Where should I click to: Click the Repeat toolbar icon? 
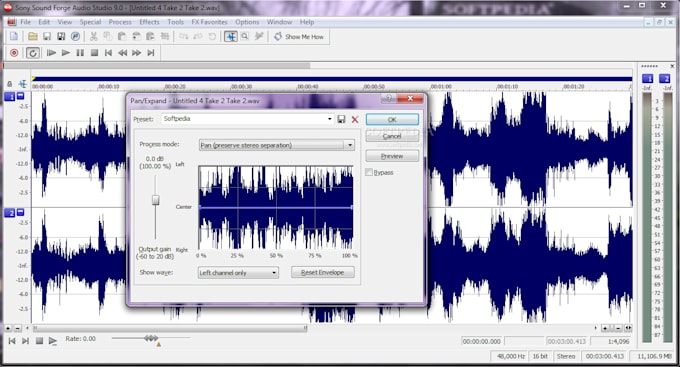212,37
